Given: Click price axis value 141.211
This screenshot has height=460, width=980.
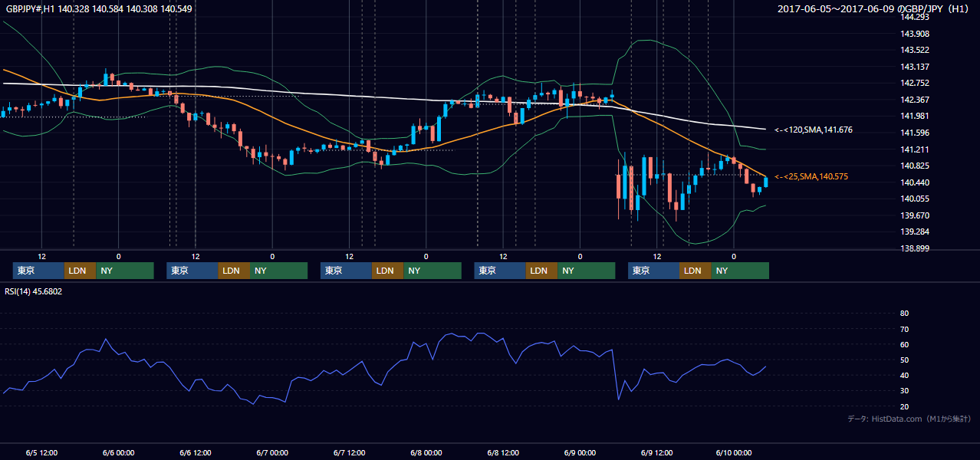Looking at the screenshot, I should click(x=915, y=149).
